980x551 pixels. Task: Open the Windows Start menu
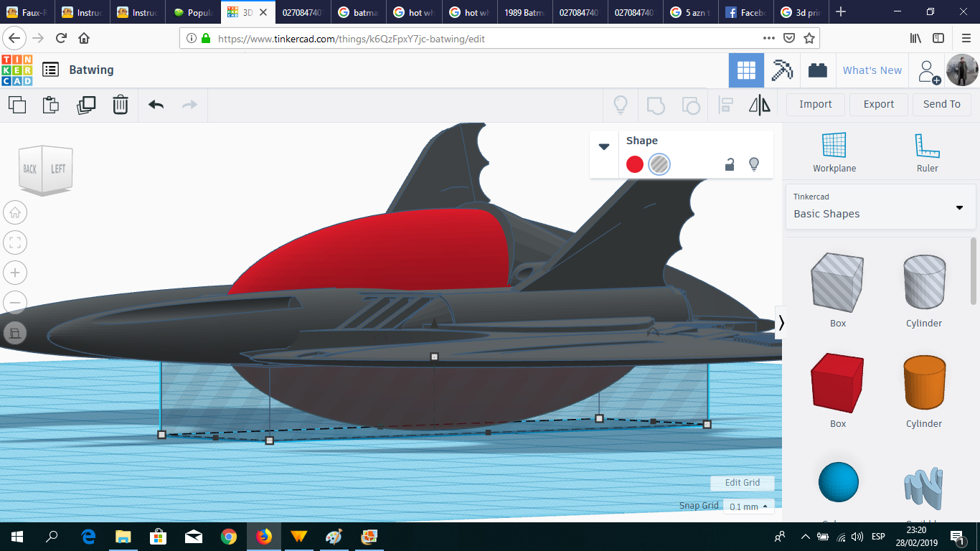[17, 537]
